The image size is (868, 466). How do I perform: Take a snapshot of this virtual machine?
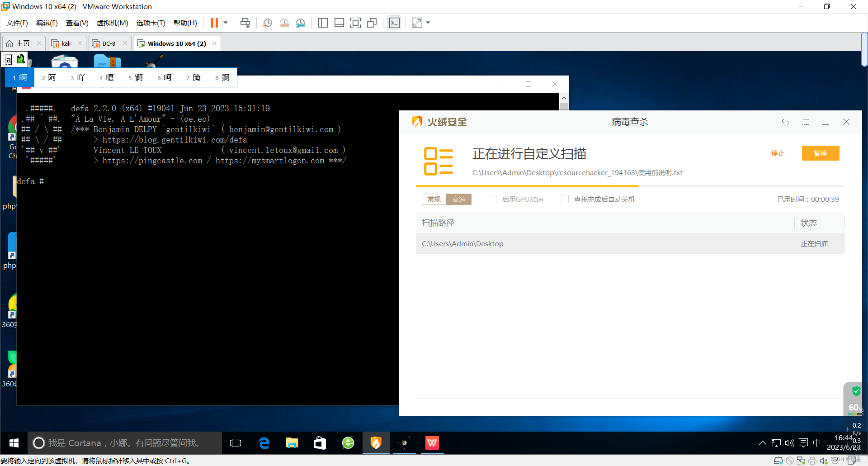(x=268, y=23)
